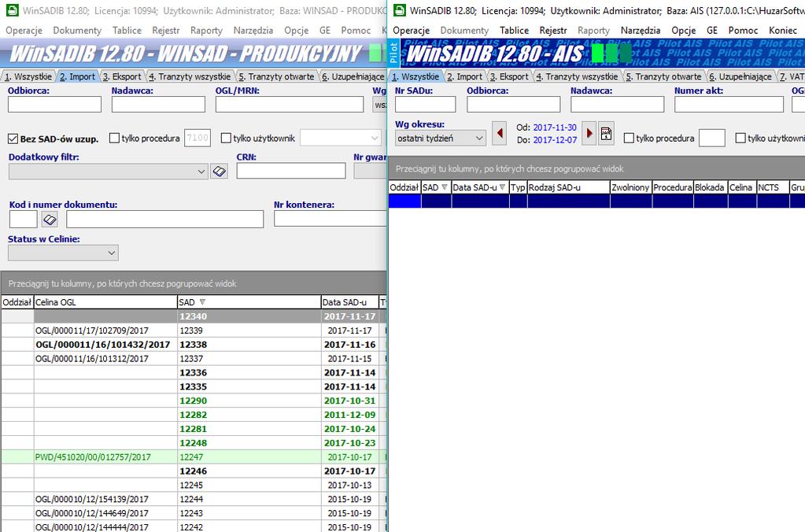Click procedura code field showing 7100

click(198, 139)
